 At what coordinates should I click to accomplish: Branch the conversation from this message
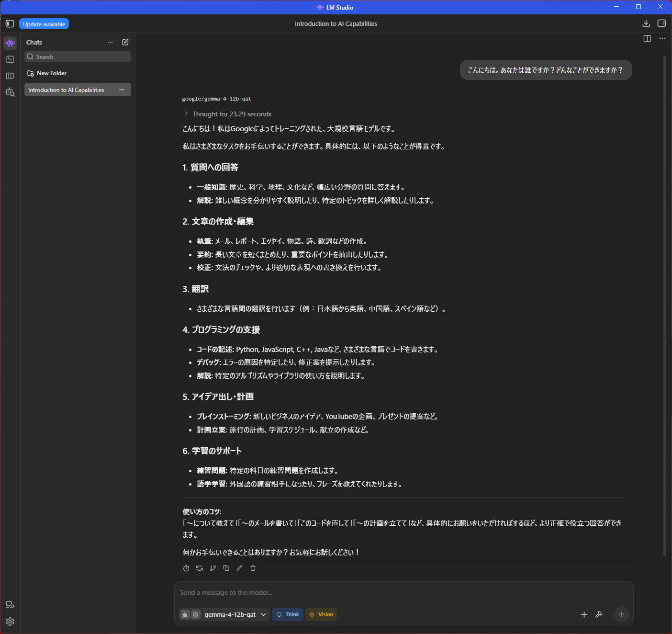click(213, 568)
